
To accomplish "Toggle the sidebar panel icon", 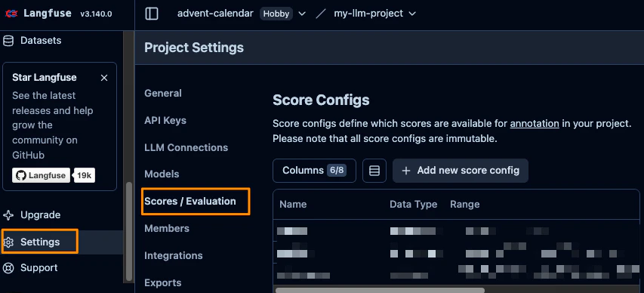I will pyautogui.click(x=152, y=14).
